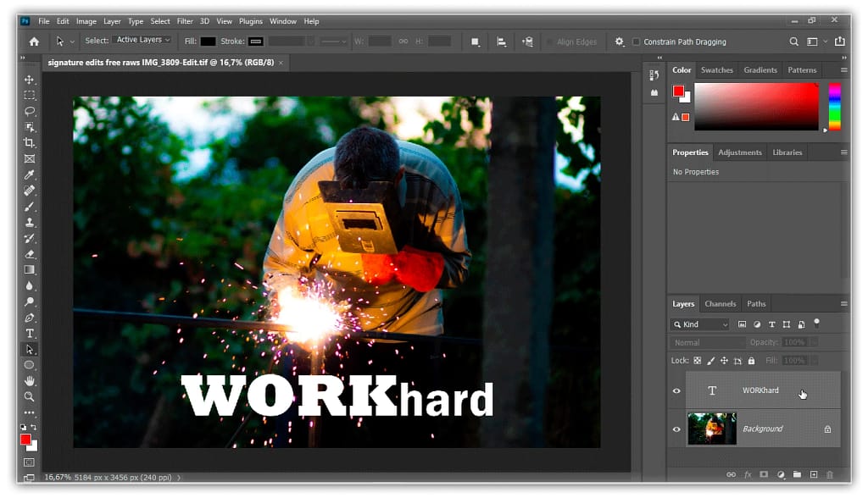868x498 pixels.
Task: Open the path alignment options icon
Action: (502, 41)
